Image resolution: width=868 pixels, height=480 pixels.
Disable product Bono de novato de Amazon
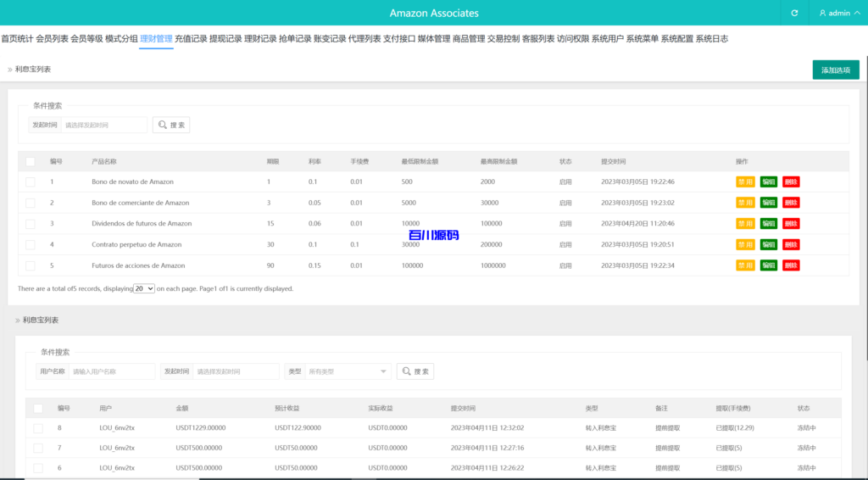[745, 181]
